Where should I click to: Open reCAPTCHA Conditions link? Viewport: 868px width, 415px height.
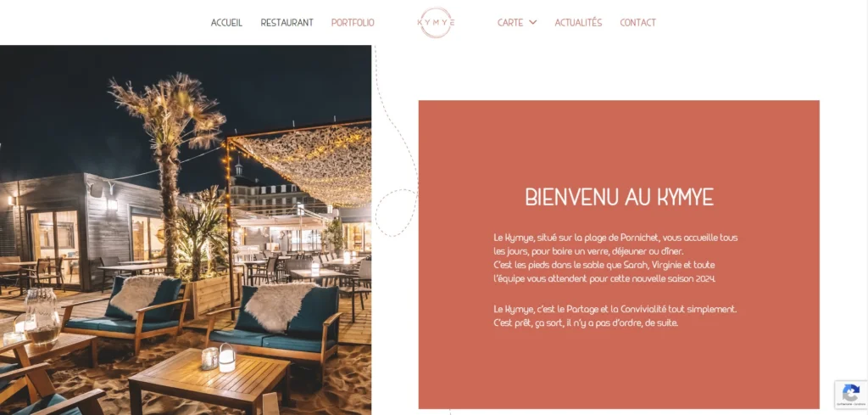[x=858, y=405]
